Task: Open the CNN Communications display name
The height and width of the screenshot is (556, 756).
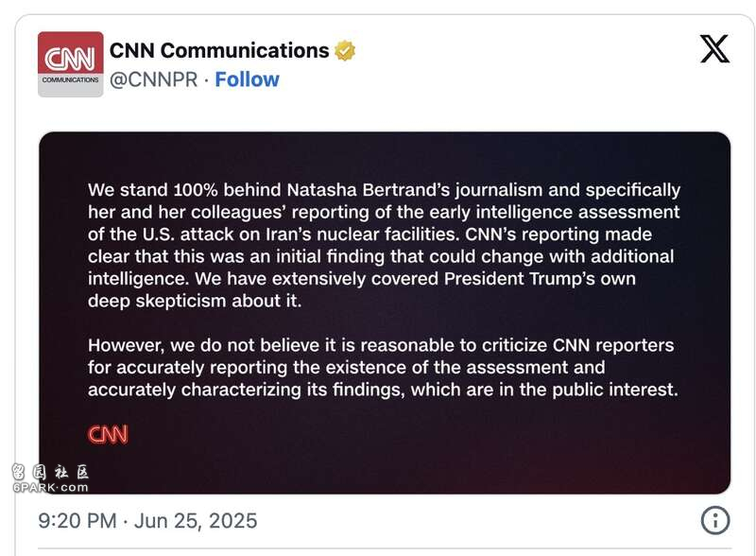Action: (219, 51)
